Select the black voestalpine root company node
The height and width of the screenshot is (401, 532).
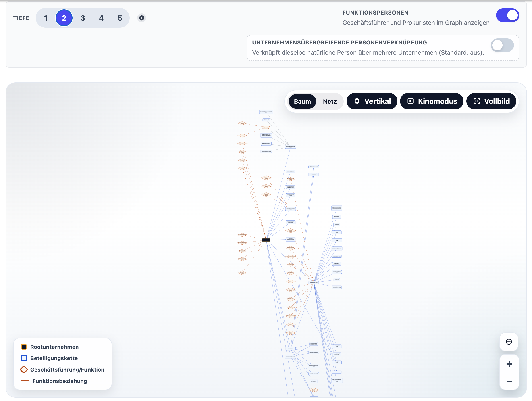pyautogui.click(x=266, y=240)
